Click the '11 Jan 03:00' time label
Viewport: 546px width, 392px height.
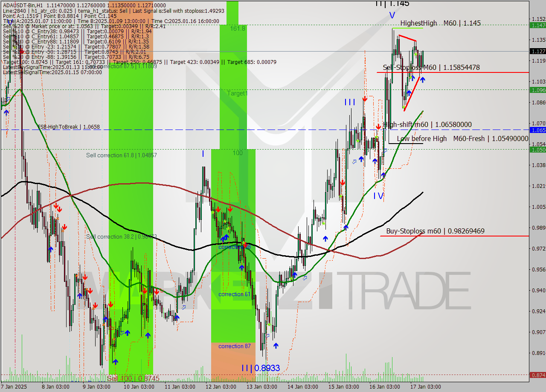point(180,387)
